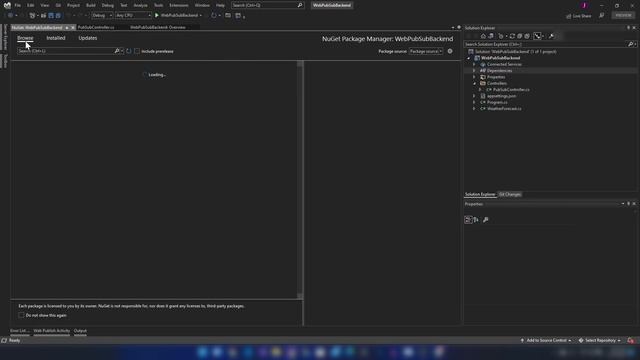
Task: Open the Output panel tab
Action: pyautogui.click(x=80, y=331)
